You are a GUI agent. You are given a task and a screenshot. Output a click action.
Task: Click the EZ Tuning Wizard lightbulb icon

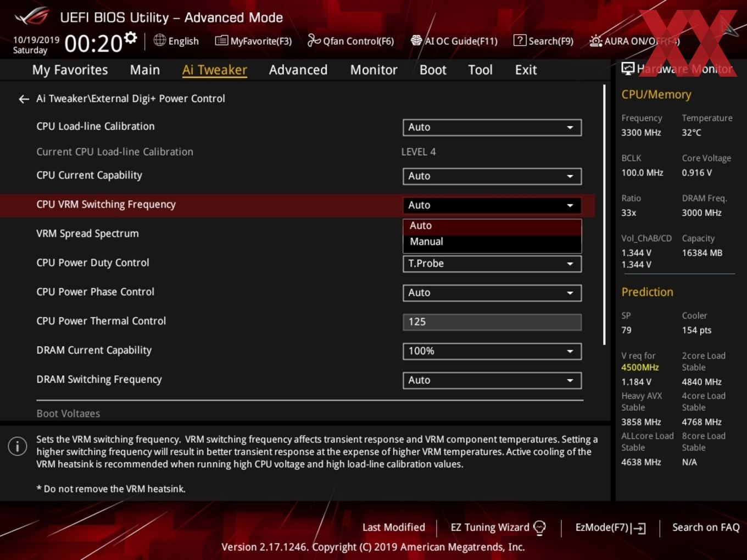point(539,528)
